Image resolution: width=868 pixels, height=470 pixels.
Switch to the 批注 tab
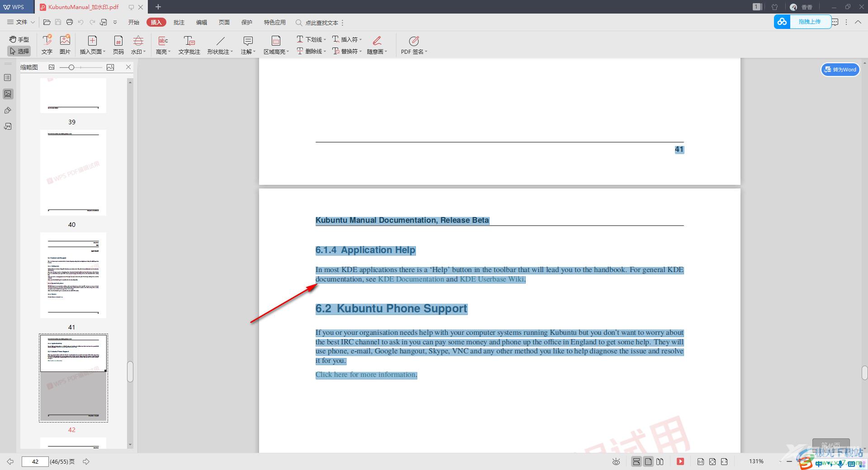(179, 22)
